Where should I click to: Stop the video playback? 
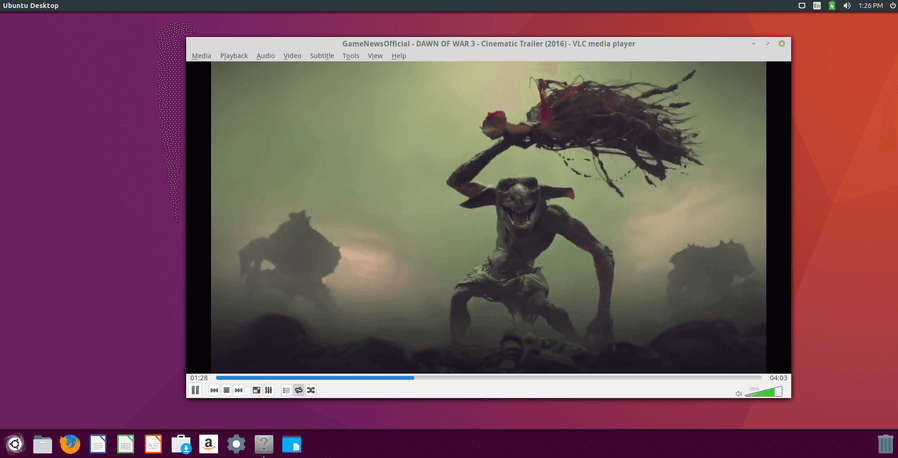pos(226,390)
